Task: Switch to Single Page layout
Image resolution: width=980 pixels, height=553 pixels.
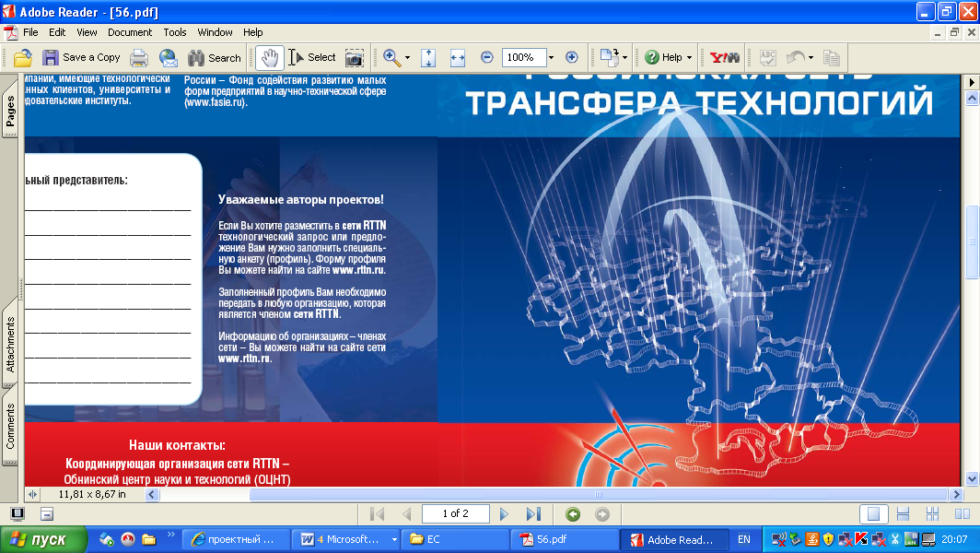Action: click(874, 514)
